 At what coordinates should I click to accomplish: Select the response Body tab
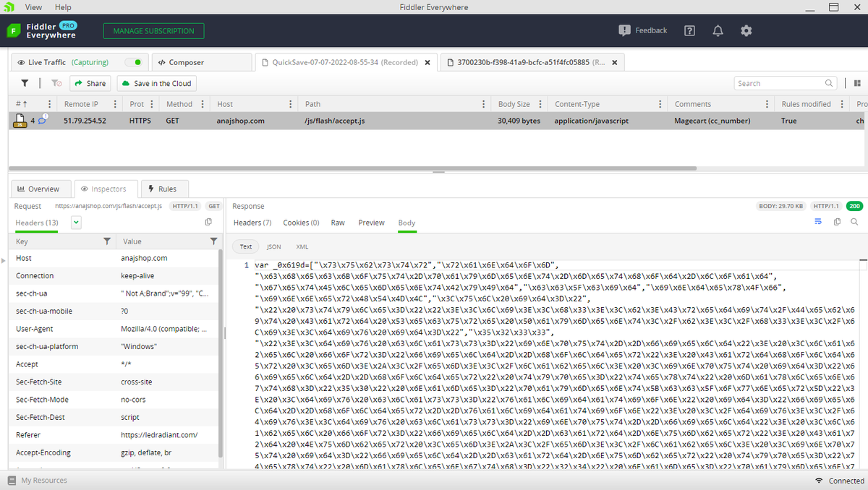coord(407,223)
